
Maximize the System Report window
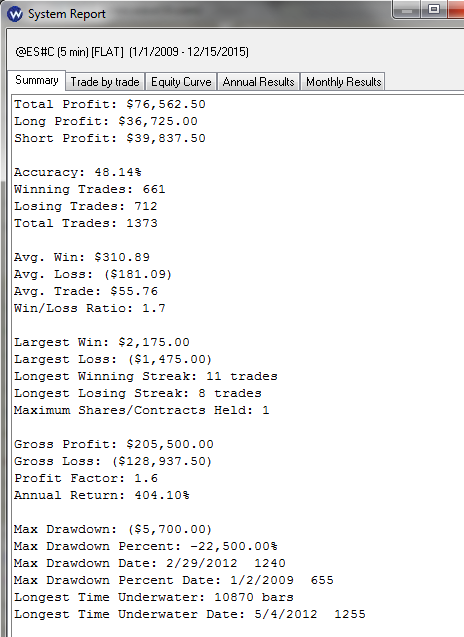pyautogui.click(x=434, y=10)
